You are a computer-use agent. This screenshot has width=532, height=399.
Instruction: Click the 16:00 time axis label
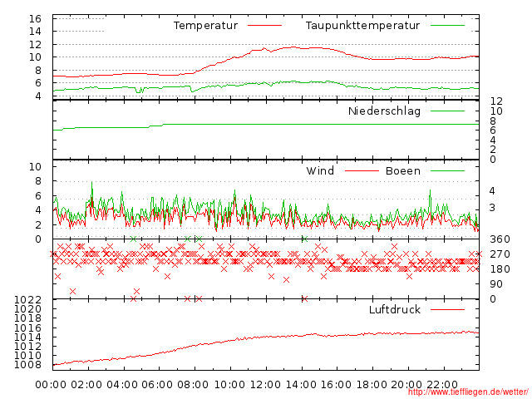click(x=336, y=385)
